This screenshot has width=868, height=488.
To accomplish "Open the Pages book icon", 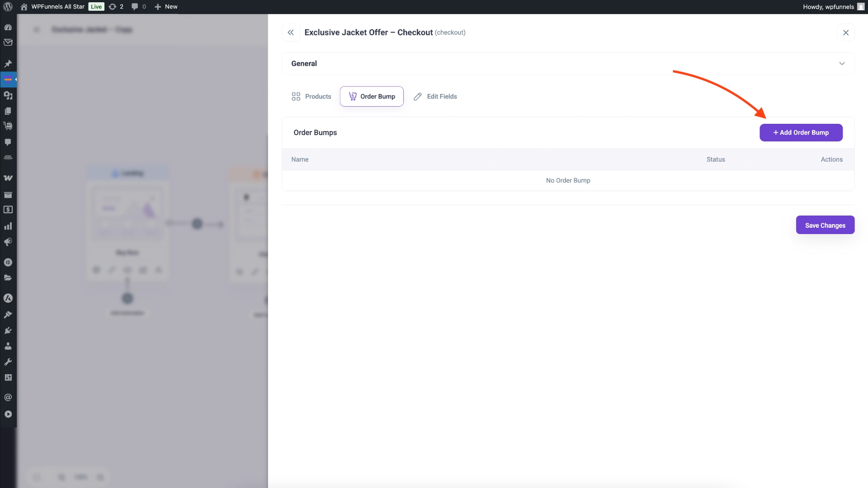I will (8, 111).
